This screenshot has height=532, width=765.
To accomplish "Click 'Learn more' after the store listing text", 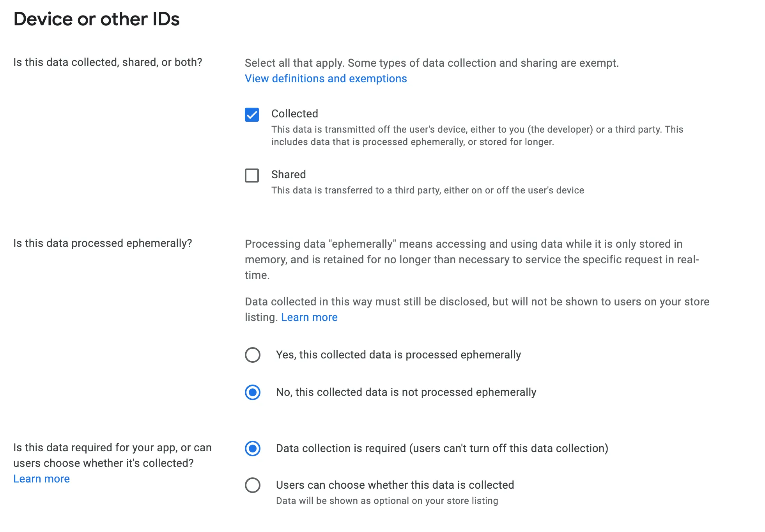I will [309, 317].
